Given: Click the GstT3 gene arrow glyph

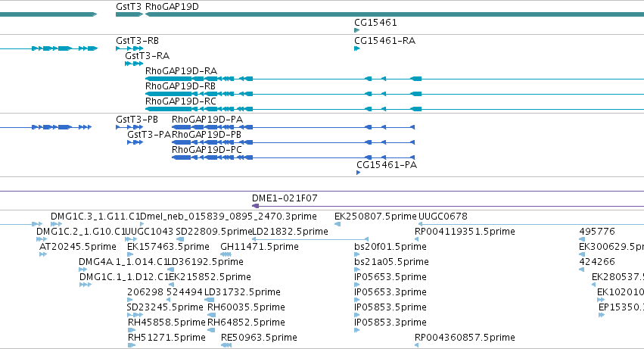Looking at the screenshot, I should click(129, 15).
